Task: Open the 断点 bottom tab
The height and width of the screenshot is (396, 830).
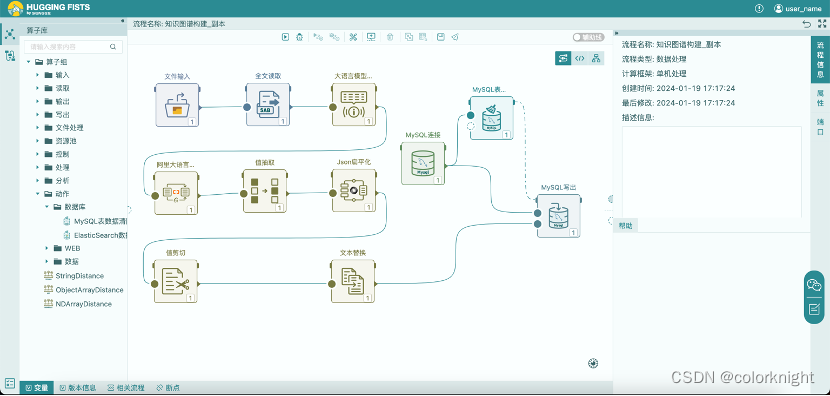Action: (168, 388)
